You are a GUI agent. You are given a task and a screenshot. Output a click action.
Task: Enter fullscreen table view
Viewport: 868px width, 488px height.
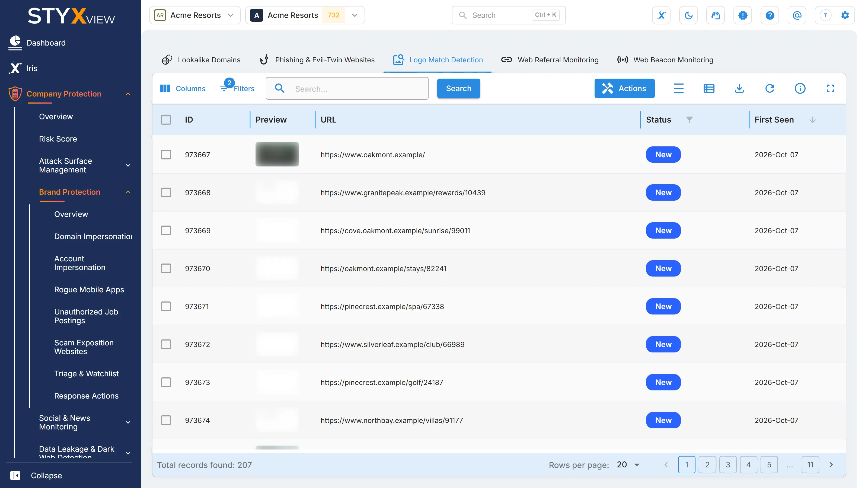coord(830,89)
